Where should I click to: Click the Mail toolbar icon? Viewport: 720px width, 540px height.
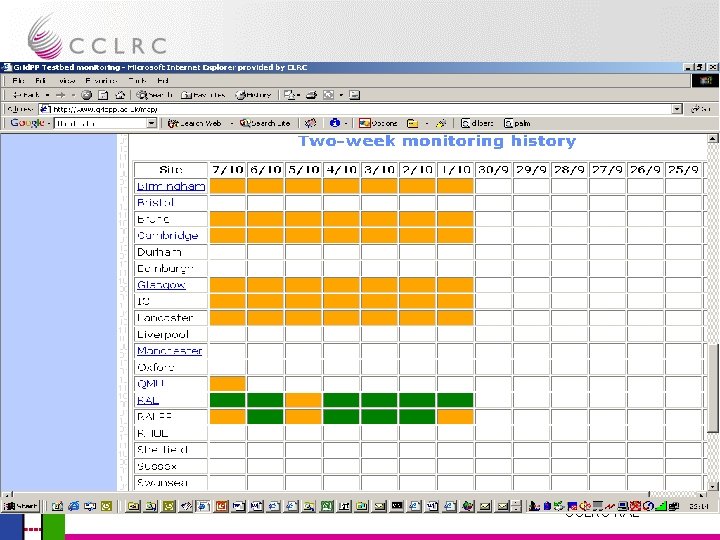point(290,95)
